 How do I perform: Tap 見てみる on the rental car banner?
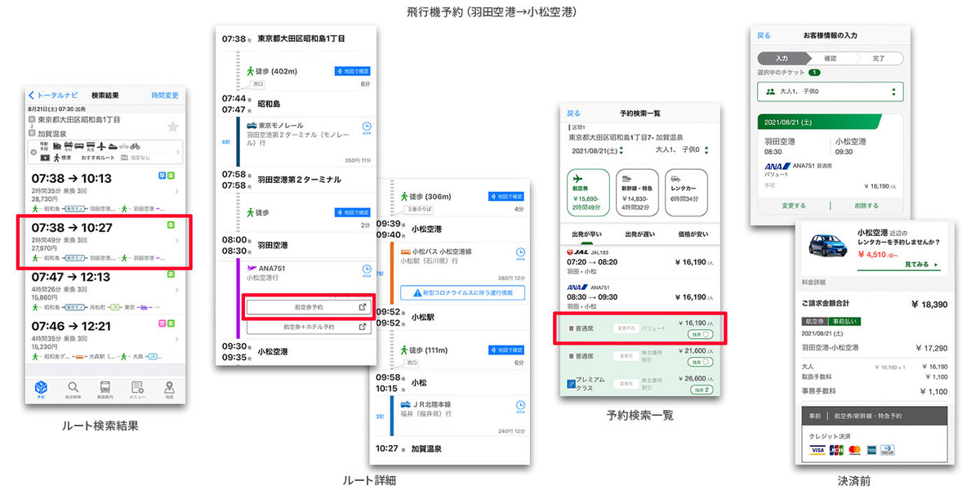tap(920, 265)
